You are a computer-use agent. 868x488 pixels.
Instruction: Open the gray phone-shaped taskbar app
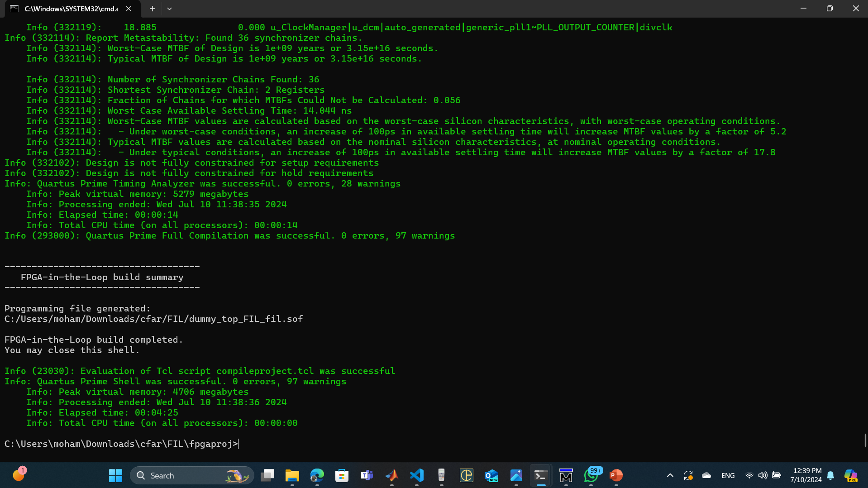point(442,475)
